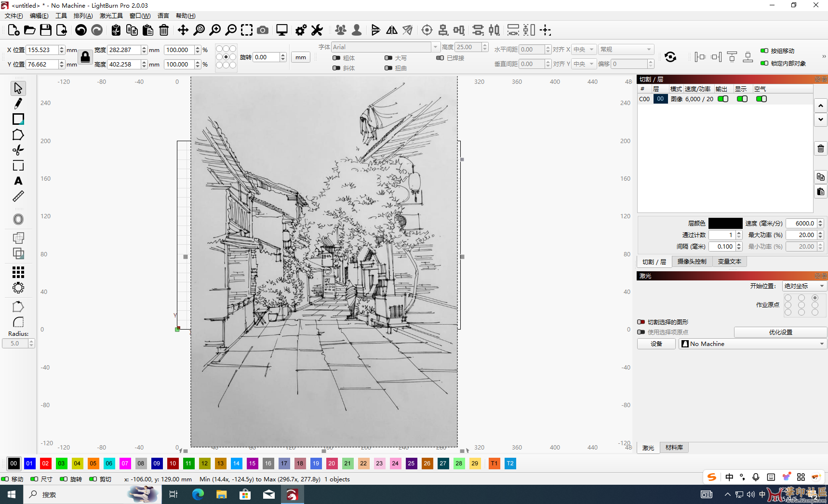Select the rectangle drawing tool
The image size is (828, 504).
pyautogui.click(x=18, y=119)
